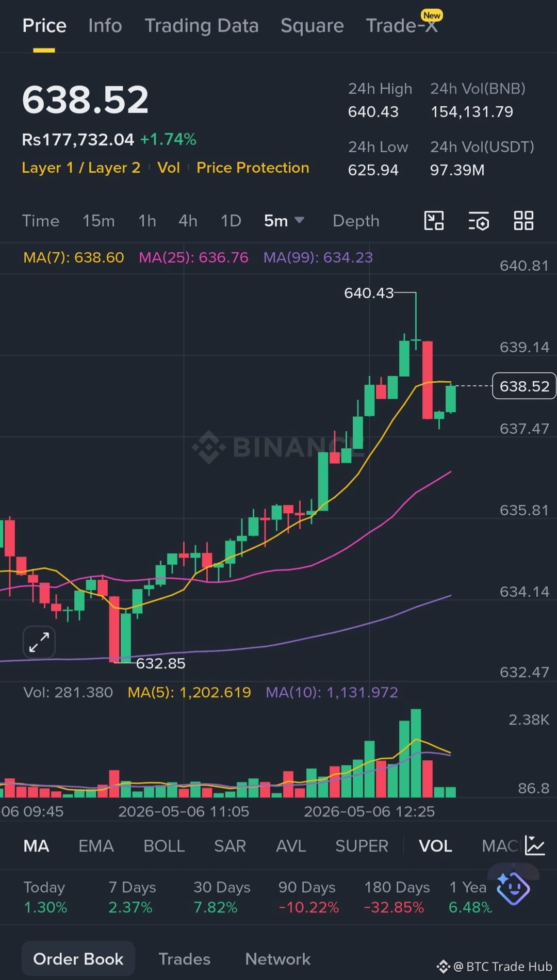557x980 pixels.
Task: Toggle the MACD sub-indicator
Action: click(x=500, y=846)
